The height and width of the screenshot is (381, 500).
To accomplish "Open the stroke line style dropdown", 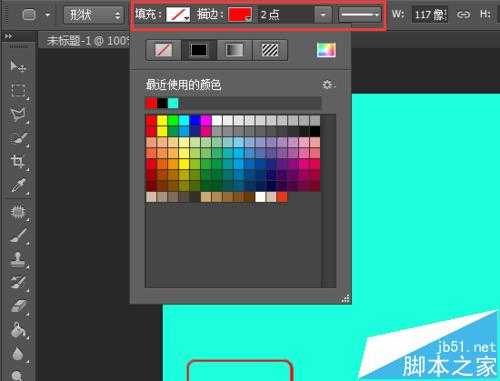I will tap(360, 15).
